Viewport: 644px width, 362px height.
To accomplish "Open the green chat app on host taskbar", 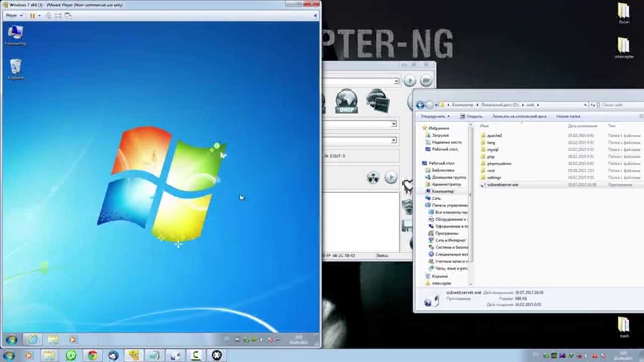I will coord(71,355).
